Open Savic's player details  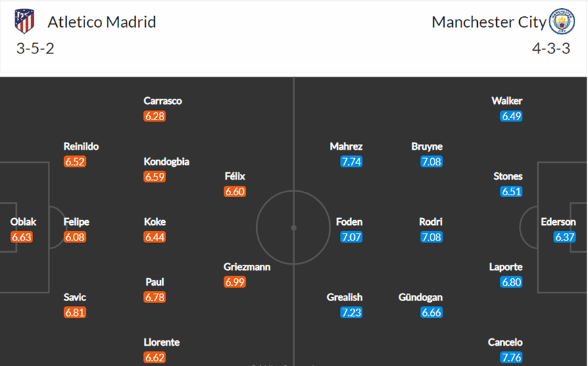[74, 297]
